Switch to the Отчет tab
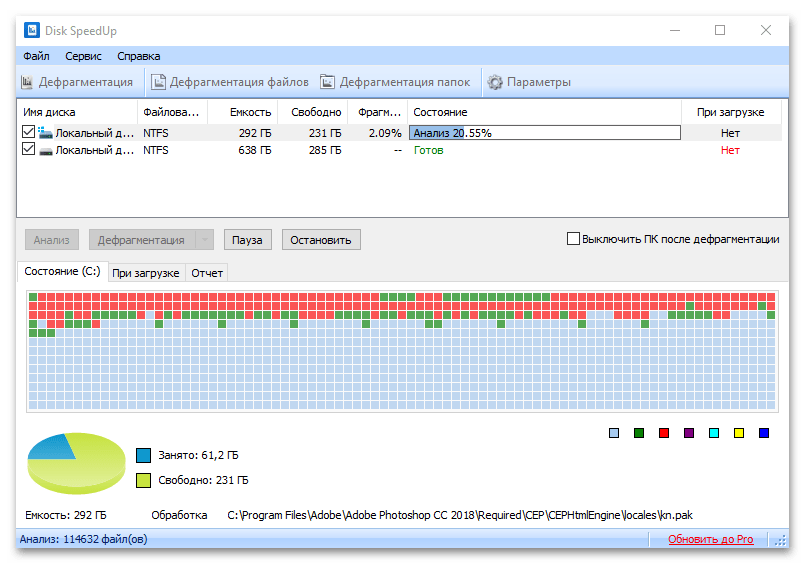 point(207,273)
